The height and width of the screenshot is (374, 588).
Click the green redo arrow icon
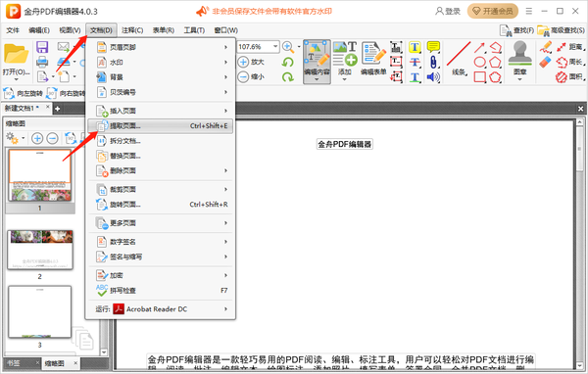[287, 76]
